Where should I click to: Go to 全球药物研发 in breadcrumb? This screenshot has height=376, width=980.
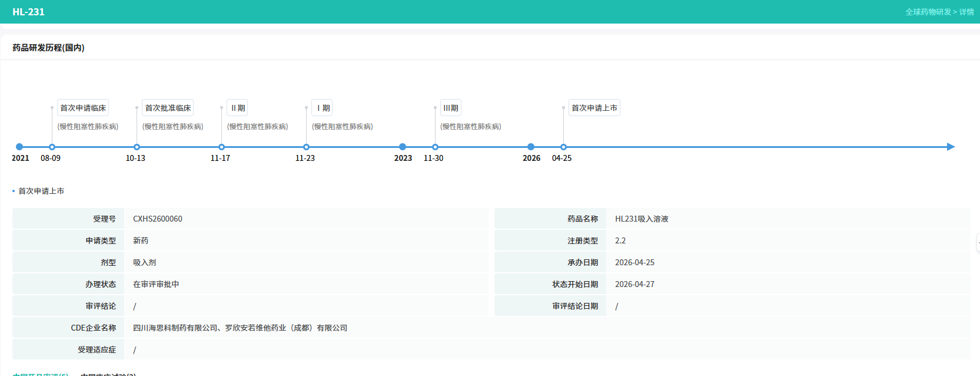click(x=928, y=12)
